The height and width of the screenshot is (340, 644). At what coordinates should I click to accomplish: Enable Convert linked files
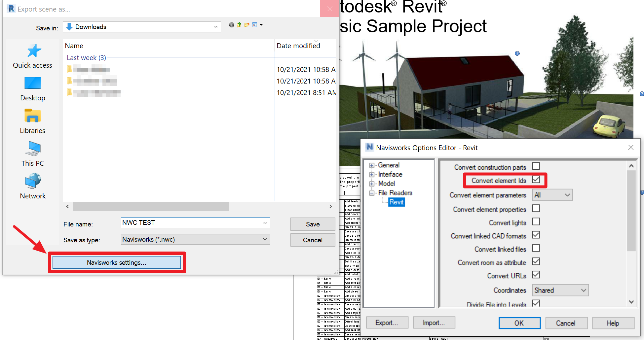(x=536, y=248)
